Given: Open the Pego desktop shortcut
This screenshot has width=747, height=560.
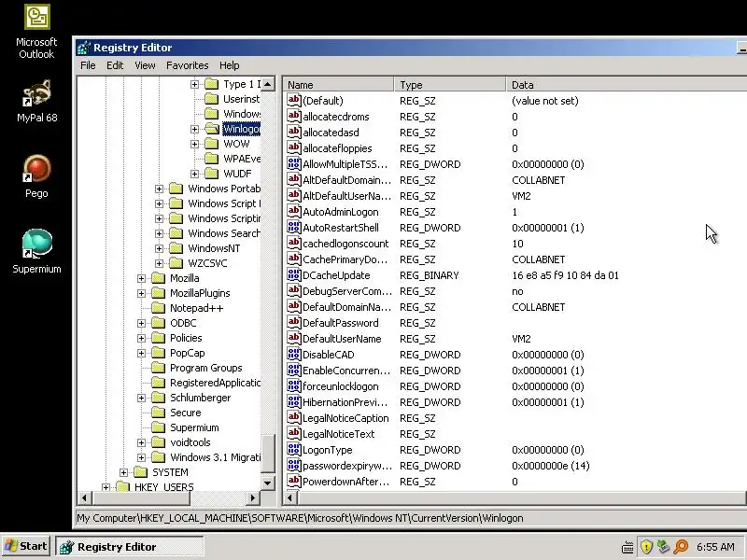Looking at the screenshot, I should coord(36,176).
